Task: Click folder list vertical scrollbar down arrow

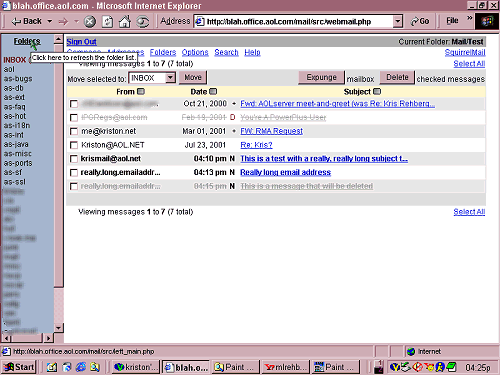Action: click(58, 328)
